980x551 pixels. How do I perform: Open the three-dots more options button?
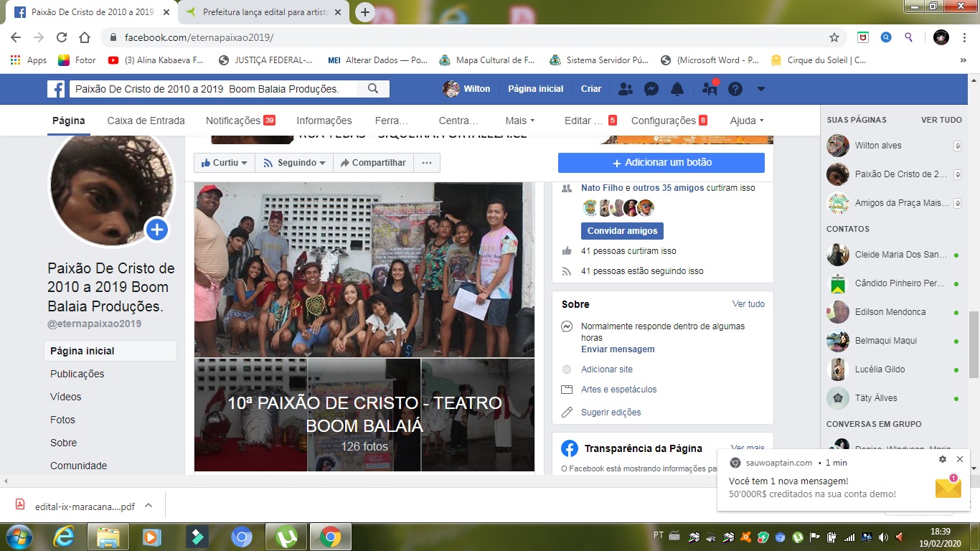point(426,163)
